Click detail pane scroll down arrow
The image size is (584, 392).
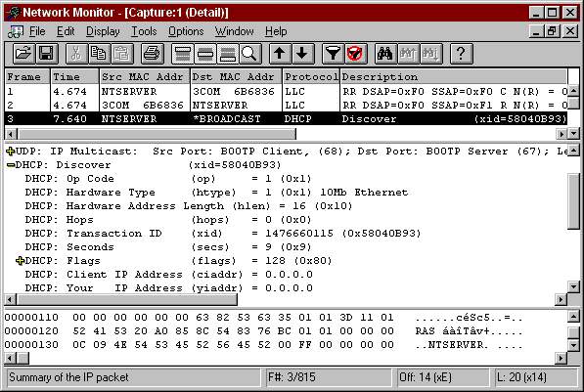point(573,286)
